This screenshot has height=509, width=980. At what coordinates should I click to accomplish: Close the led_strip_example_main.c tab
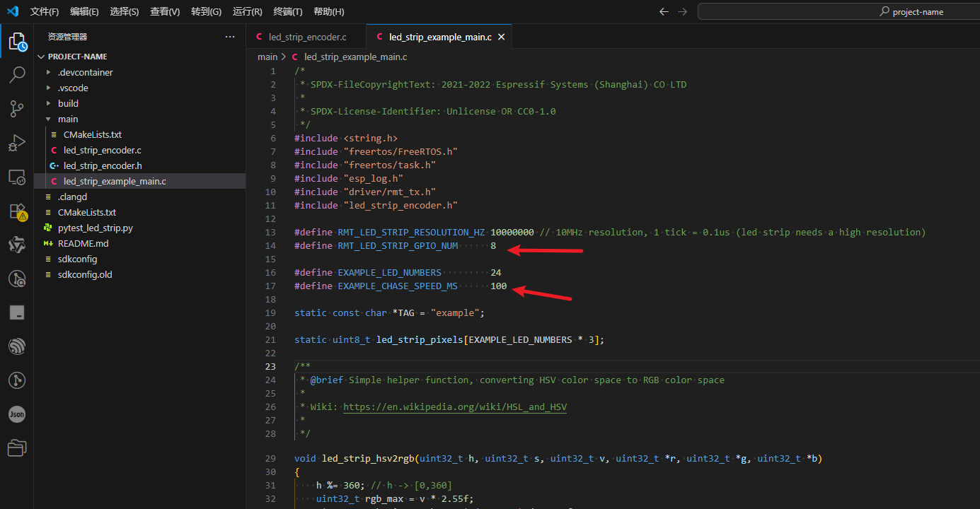[x=501, y=37]
